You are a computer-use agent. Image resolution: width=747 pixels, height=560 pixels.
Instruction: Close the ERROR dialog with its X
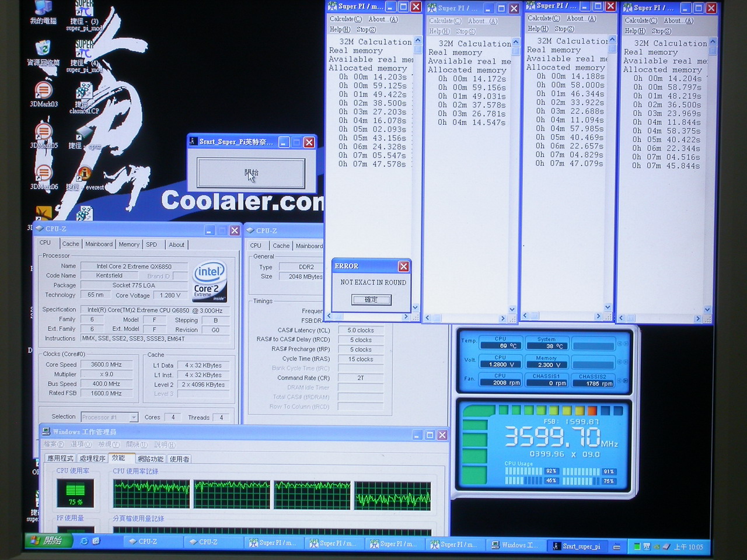403,266
